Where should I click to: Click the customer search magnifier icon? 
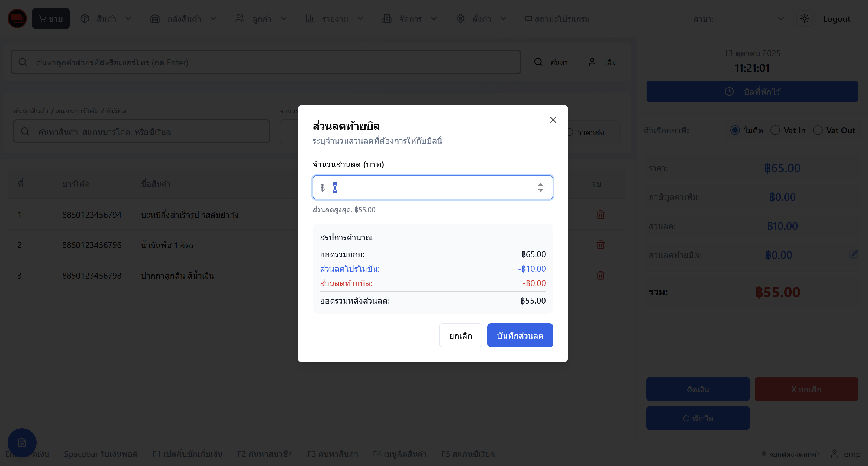(x=538, y=62)
